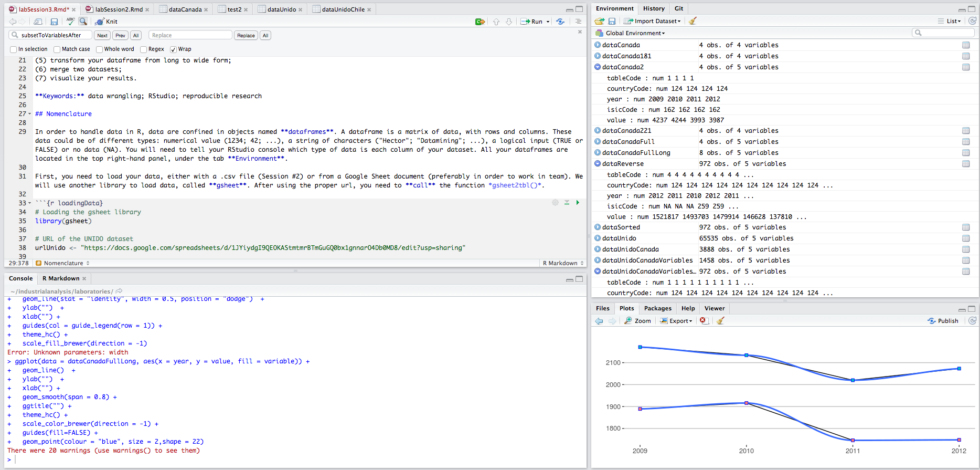Viewport: 980px width, 470px height.
Task: Click the search field containing subsetToVariablesAfter
Action: pos(50,35)
